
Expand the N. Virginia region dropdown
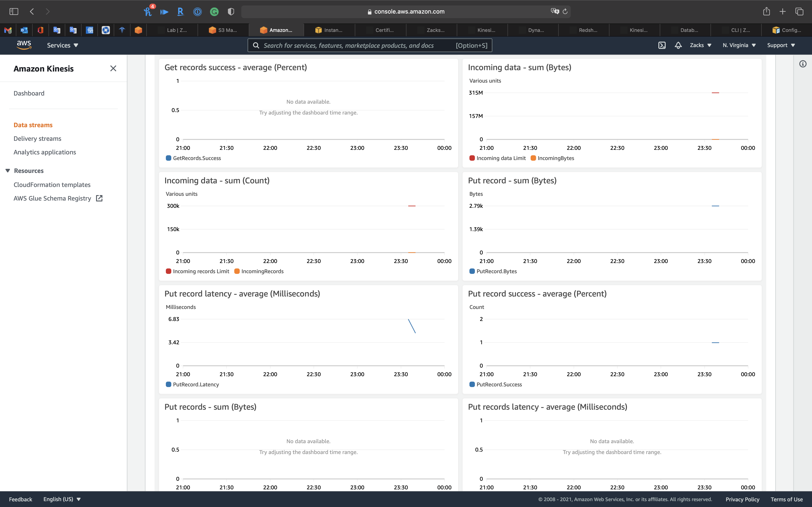coord(739,45)
